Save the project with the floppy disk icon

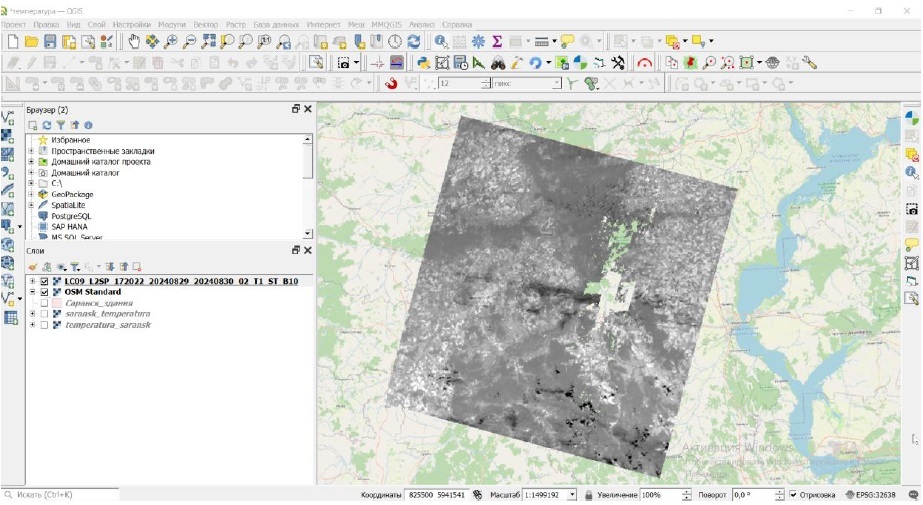(51, 42)
